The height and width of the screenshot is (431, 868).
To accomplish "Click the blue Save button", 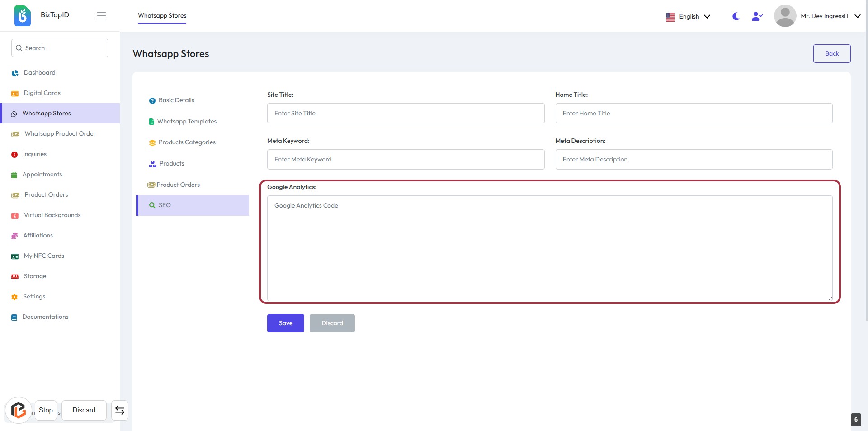I will [285, 323].
